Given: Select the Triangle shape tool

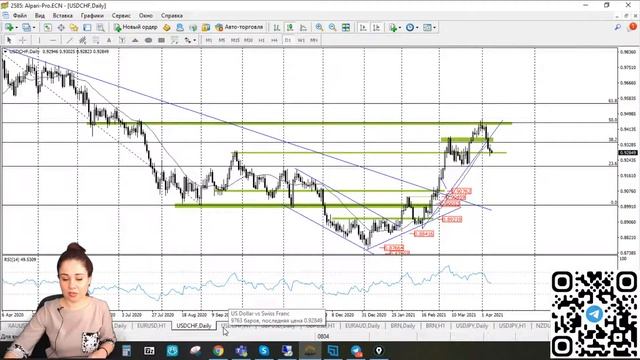Looking at the screenshot, I should [135, 40].
